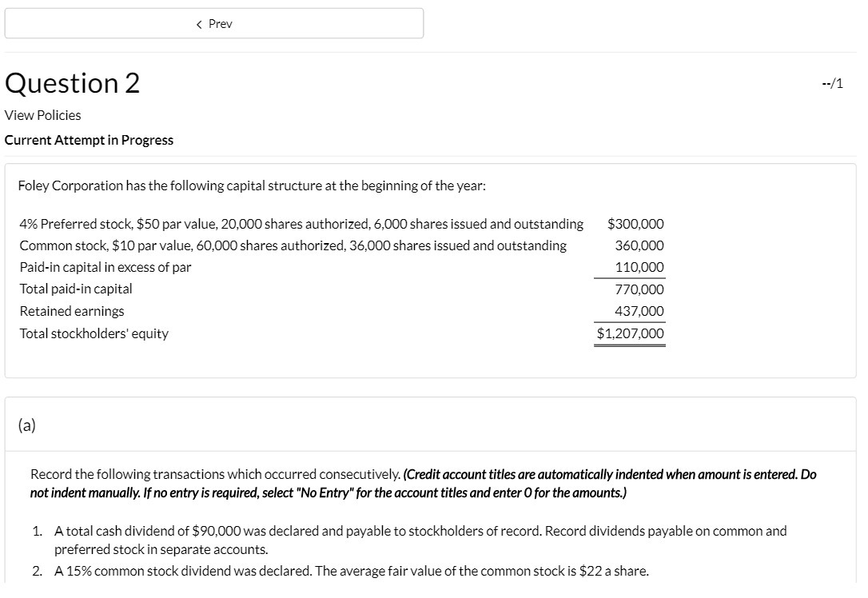Image resolution: width=868 pixels, height=598 pixels.
Task: Click the Total stockholders' equity figure $1,207,000
Action: pos(630,333)
